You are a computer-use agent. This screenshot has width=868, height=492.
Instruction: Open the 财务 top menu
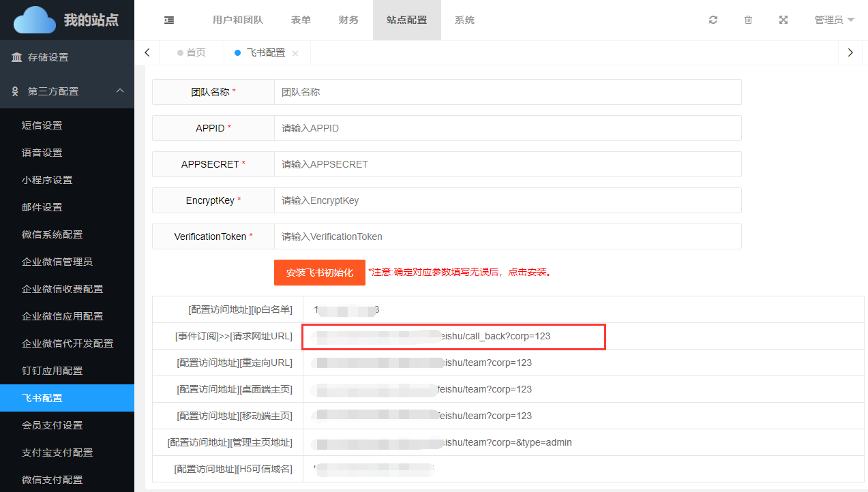(x=348, y=20)
